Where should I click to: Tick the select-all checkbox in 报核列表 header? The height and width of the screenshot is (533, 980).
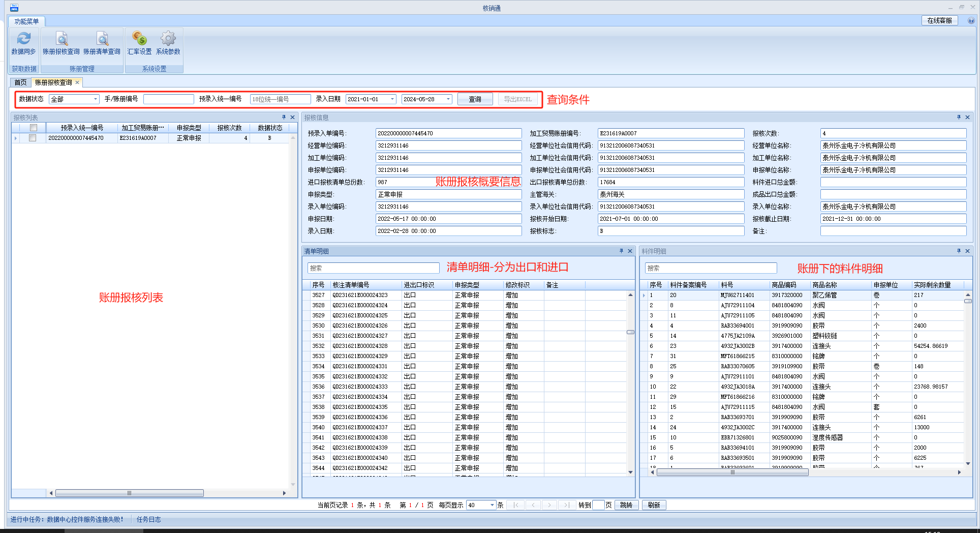(34, 128)
